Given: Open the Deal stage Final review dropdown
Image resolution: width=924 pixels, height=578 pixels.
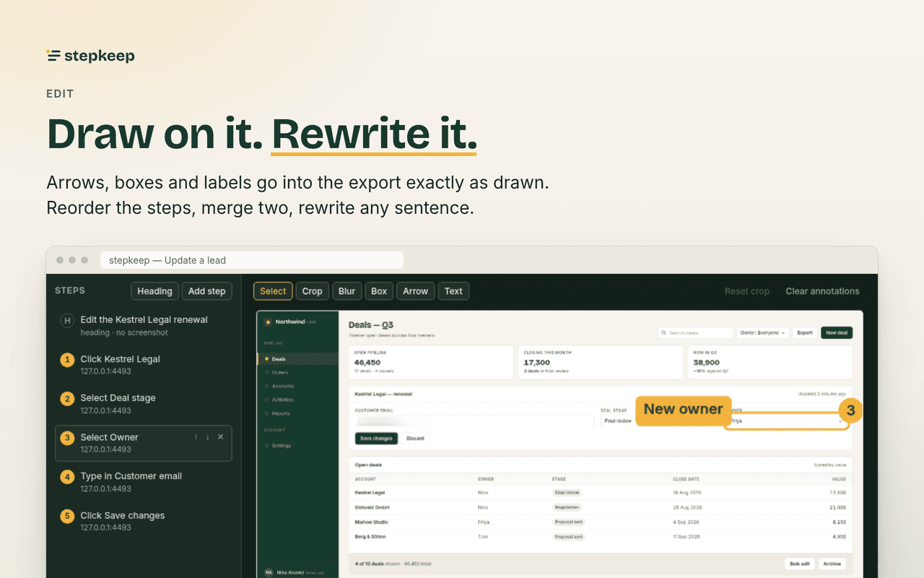Looking at the screenshot, I should click(x=617, y=420).
